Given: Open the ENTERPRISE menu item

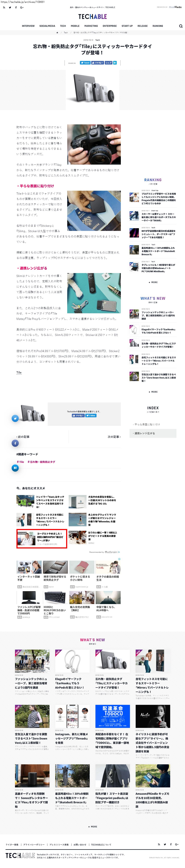Looking at the screenshot, I should (x=110, y=26).
